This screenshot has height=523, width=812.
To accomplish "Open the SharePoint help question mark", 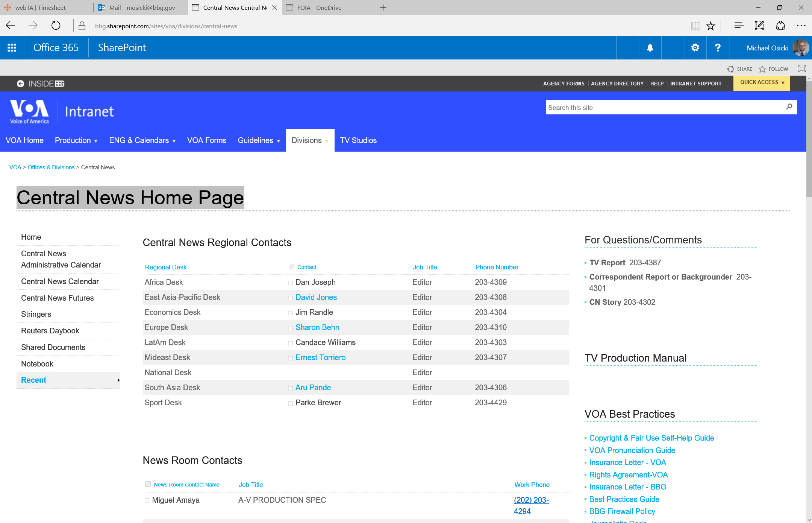I will click(x=718, y=48).
